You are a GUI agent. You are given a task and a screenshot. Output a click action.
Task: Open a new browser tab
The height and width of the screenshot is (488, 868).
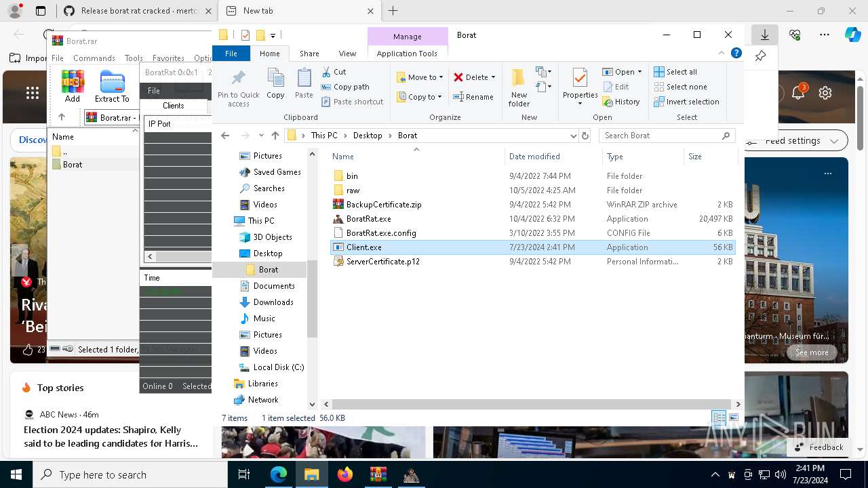[393, 11]
